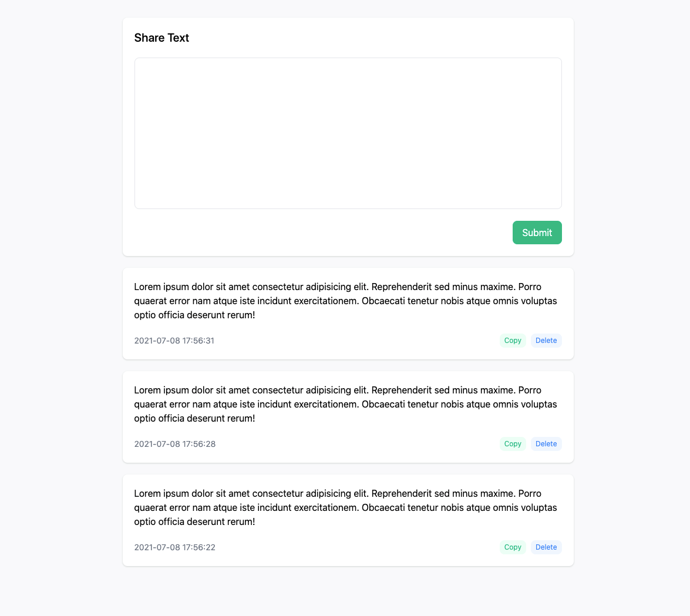Delete the post dated 17:56:22
This screenshot has height=616, width=690.
[546, 547]
